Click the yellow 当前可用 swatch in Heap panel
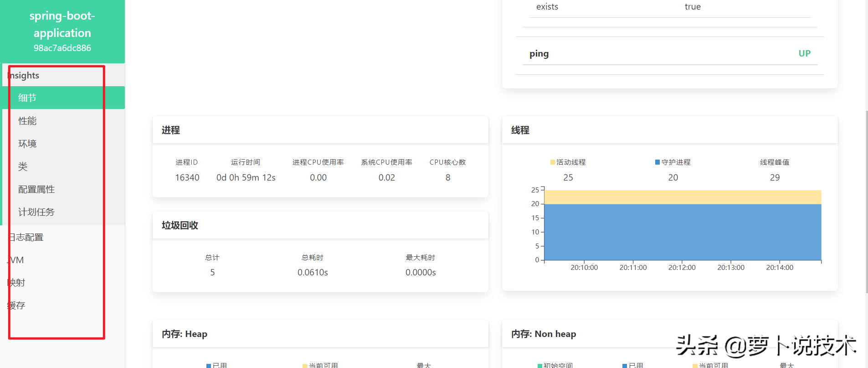Screen dimensions: 868x368 (x=305, y=365)
